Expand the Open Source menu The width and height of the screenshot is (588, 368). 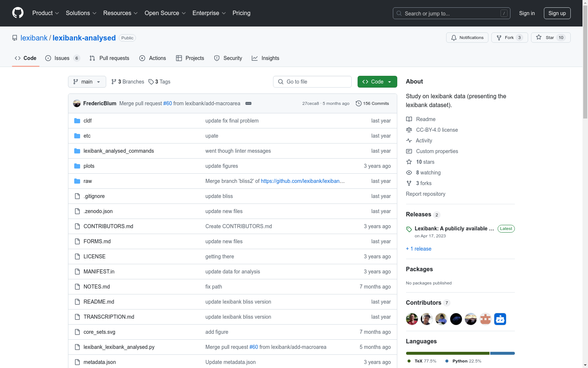(x=165, y=13)
